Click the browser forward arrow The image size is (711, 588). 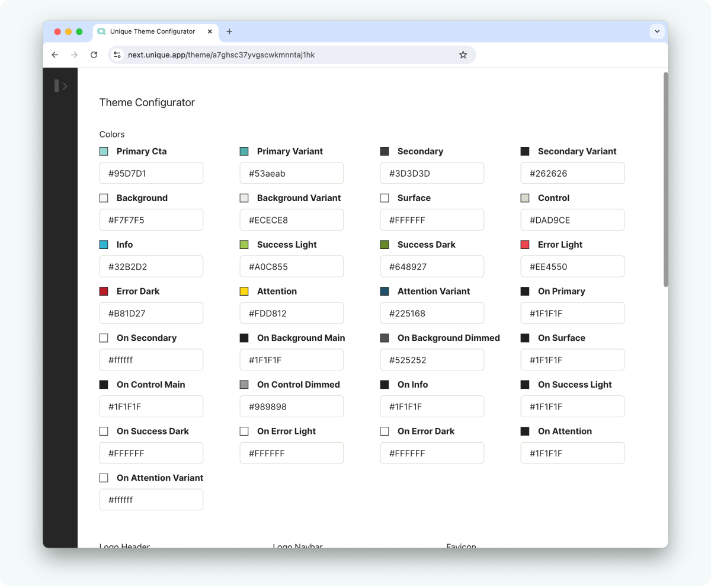(x=74, y=55)
